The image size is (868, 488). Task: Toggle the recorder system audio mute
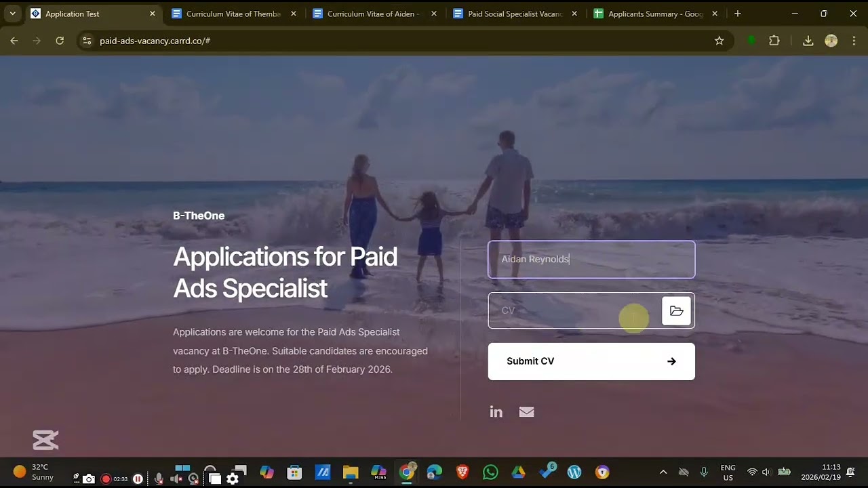pos(176,479)
